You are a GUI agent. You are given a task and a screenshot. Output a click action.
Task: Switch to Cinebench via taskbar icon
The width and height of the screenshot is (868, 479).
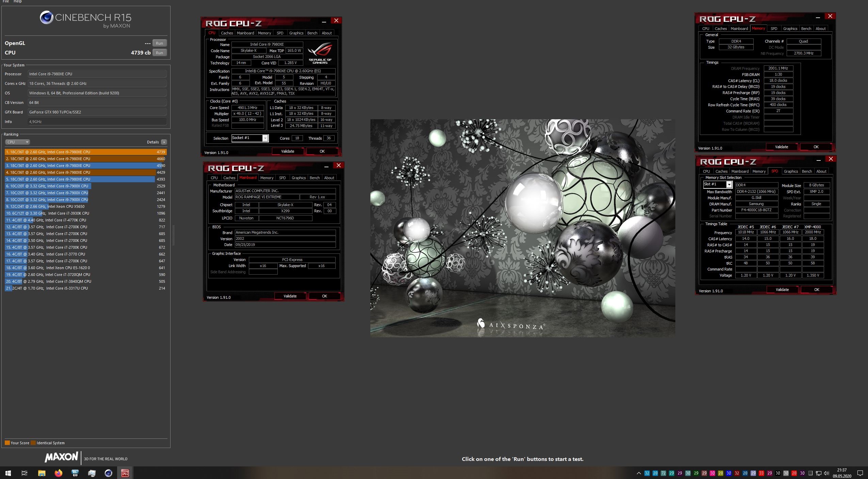(108, 473)
